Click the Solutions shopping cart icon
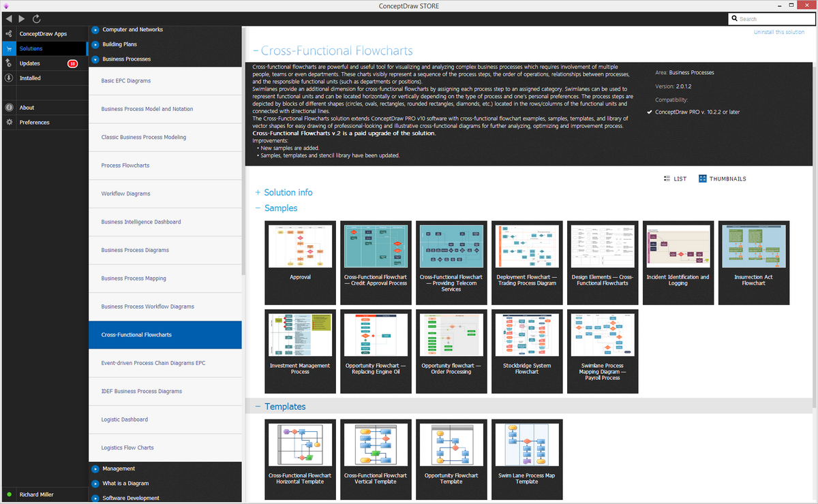This screenshot has width=818, height=504. point(8,49)
